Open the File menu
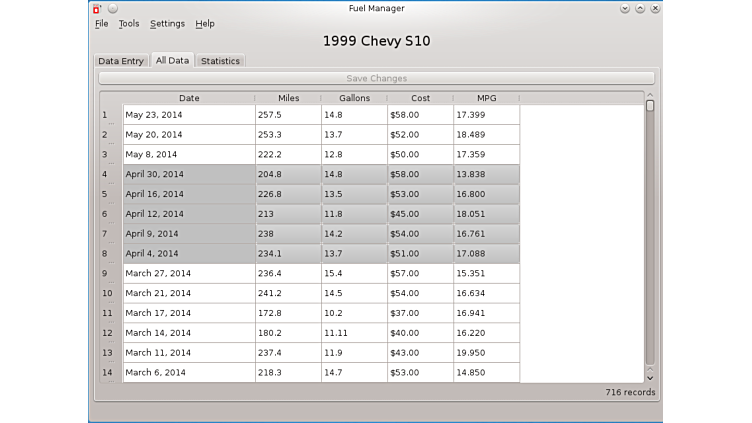 (101, 23)
